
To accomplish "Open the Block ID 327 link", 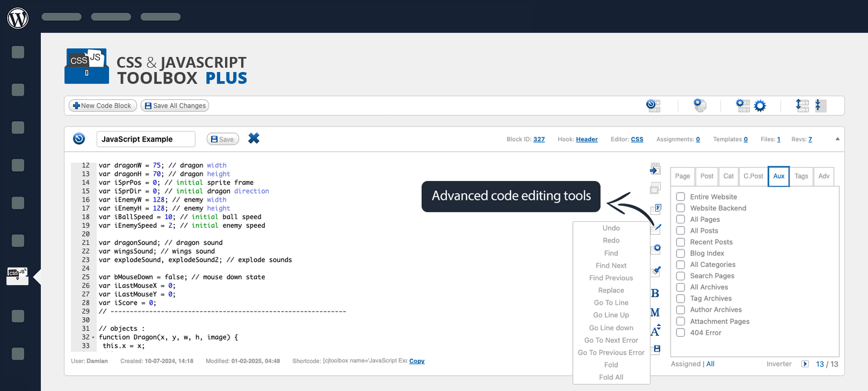I will (539, 139).
